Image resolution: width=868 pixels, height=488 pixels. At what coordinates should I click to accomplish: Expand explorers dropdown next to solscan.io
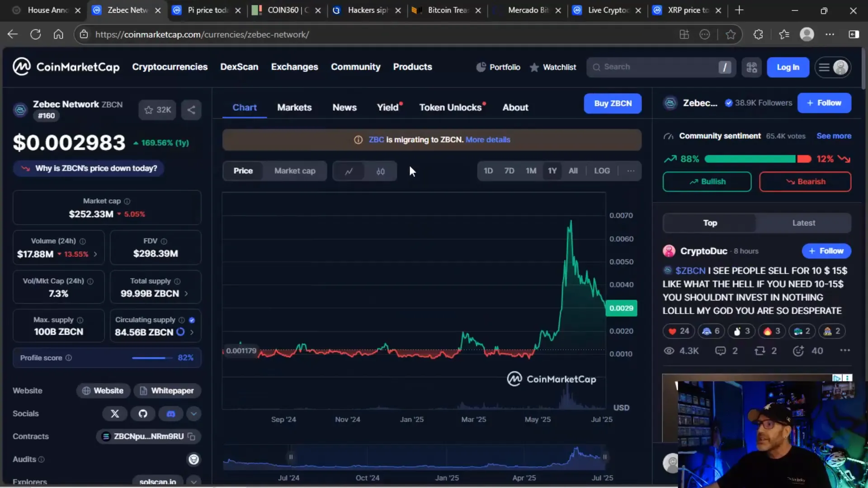click(193, 482)
